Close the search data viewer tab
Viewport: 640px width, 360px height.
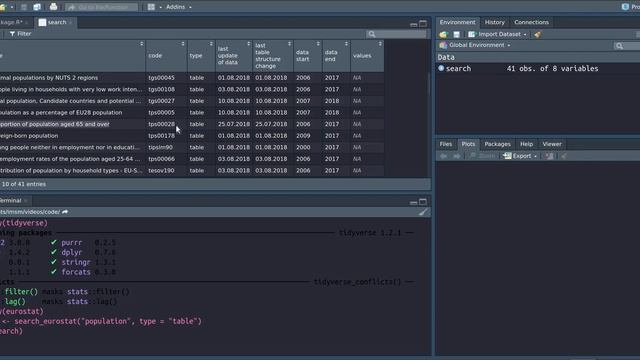coord(70,22)
